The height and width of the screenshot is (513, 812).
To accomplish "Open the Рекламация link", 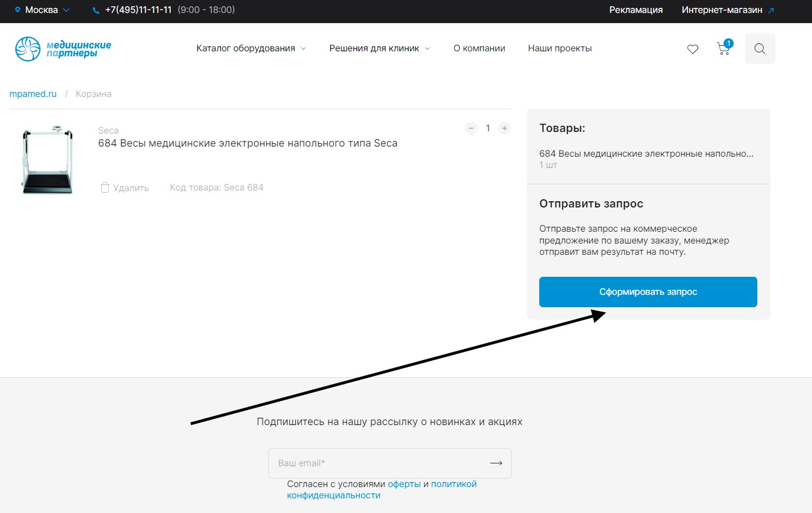I will click(636, 10).
